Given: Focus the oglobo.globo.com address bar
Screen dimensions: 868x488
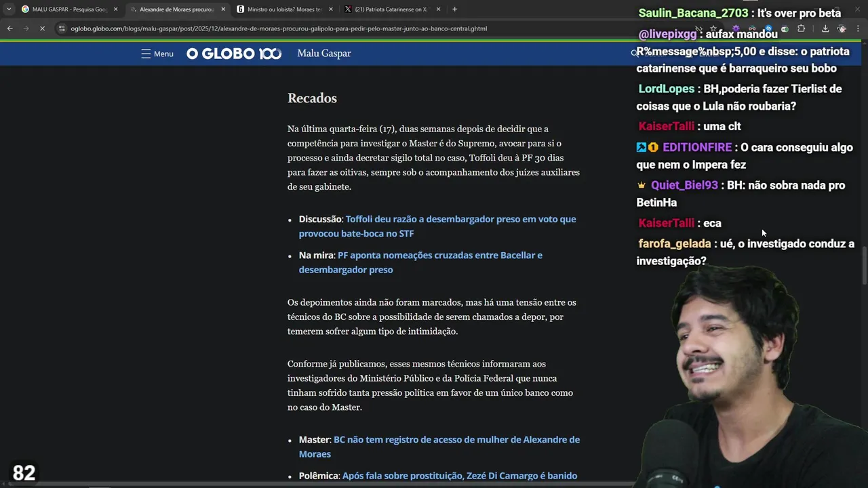Looking at the screenshot, I should [278, 28].
